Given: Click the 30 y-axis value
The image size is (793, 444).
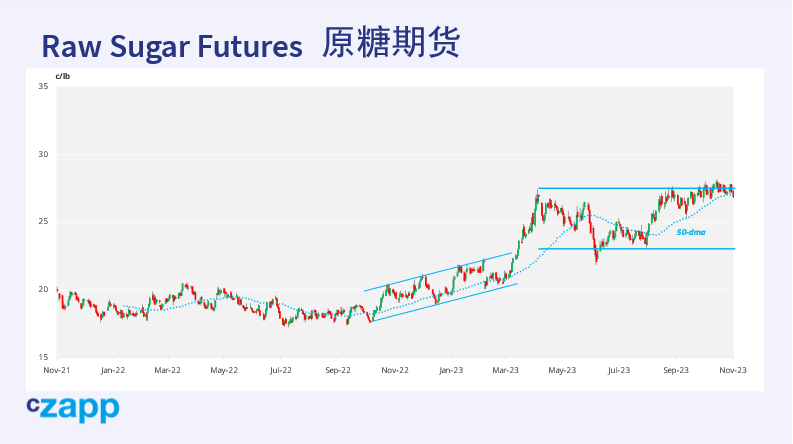Looking at the screenshot, I should click(43, 155).
